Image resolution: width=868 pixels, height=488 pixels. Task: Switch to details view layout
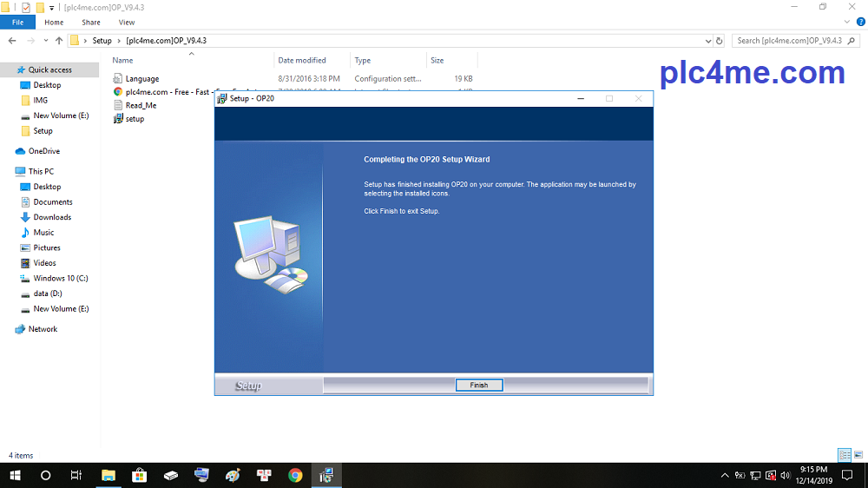tap(845, 455)
